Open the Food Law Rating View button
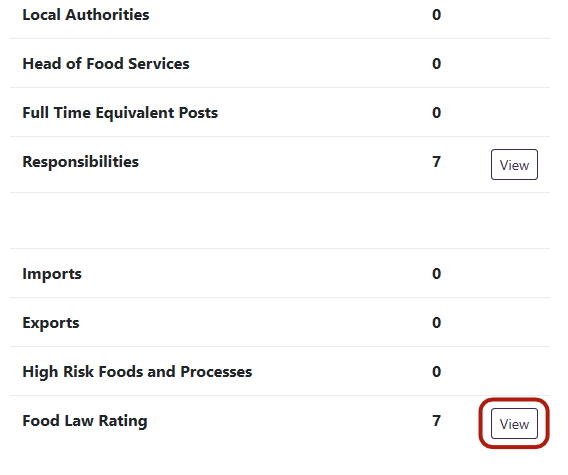The height and width of the screenshot is (475, 568). click(514, 424)
